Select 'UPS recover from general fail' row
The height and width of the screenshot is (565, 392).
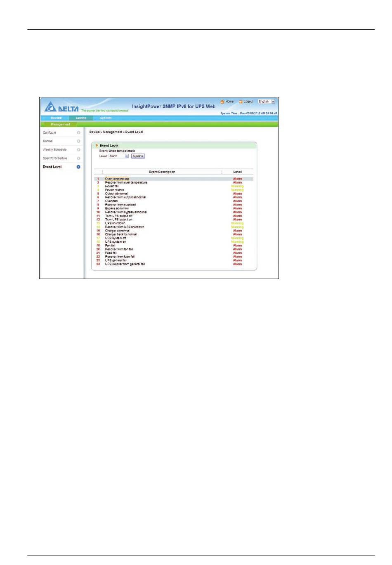[174, 264]
